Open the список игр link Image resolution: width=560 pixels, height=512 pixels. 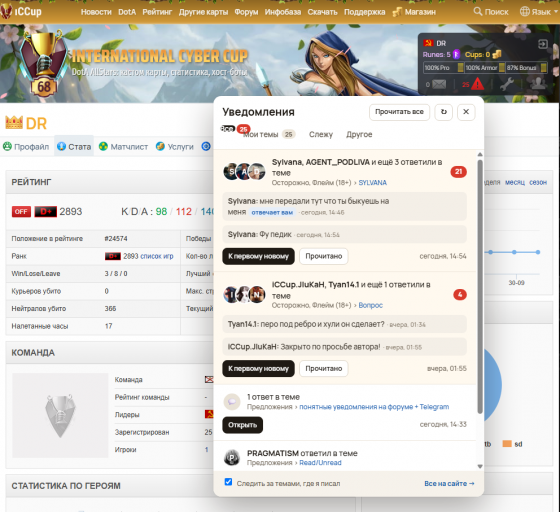point(157,256)
